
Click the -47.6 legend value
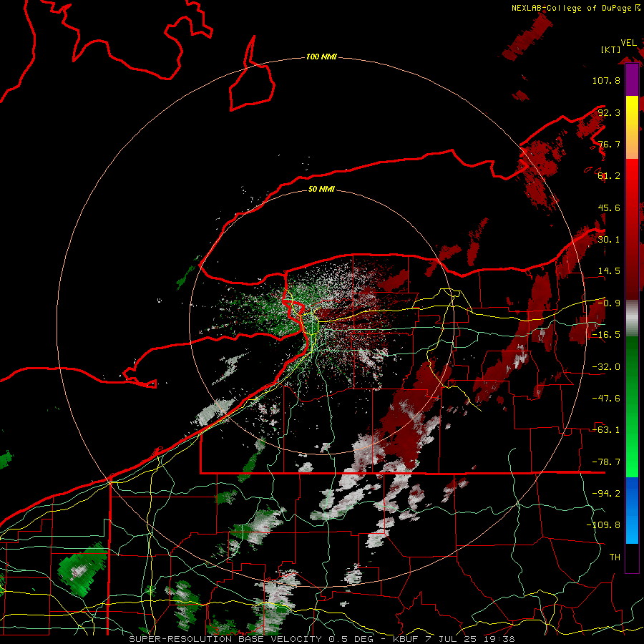[606, 399]
